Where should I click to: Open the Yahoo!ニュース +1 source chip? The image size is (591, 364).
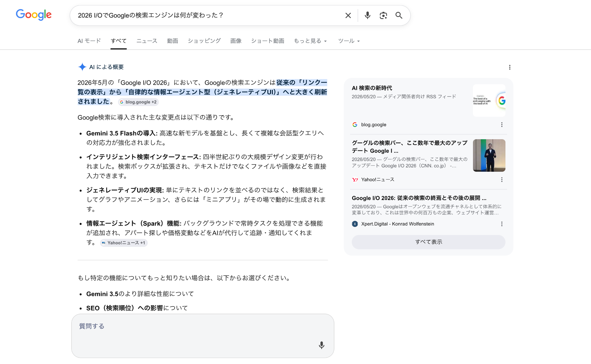124,243
